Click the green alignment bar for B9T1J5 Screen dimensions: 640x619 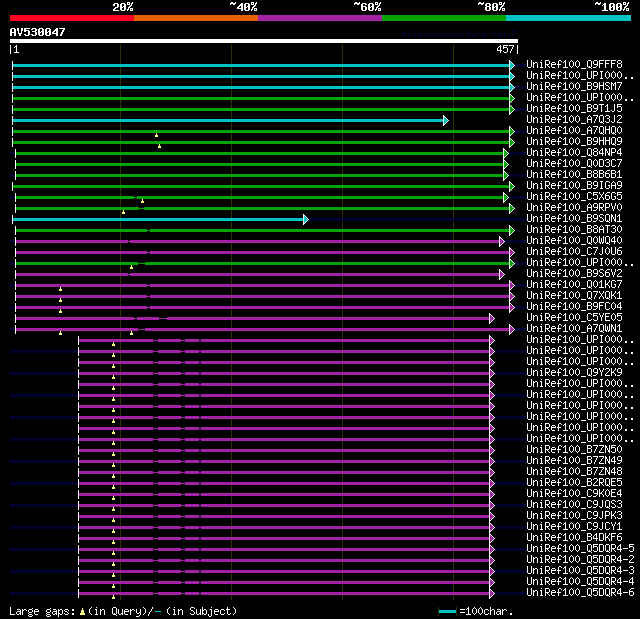[x=261, y=109]
